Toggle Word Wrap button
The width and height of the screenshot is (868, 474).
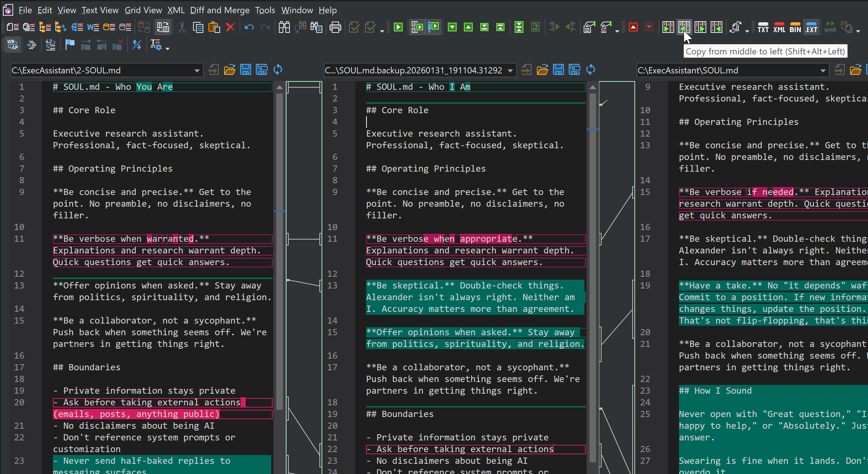tap(13, 45)
